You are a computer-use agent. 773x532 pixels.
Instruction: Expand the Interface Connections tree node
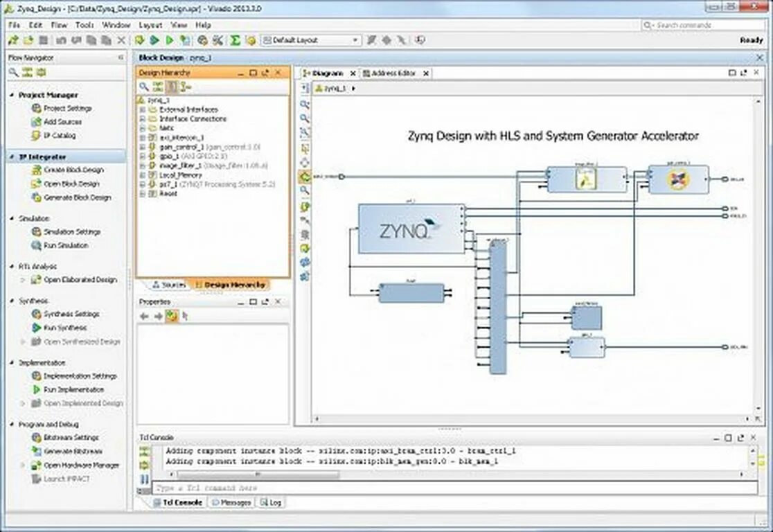(x=142, y=119)
